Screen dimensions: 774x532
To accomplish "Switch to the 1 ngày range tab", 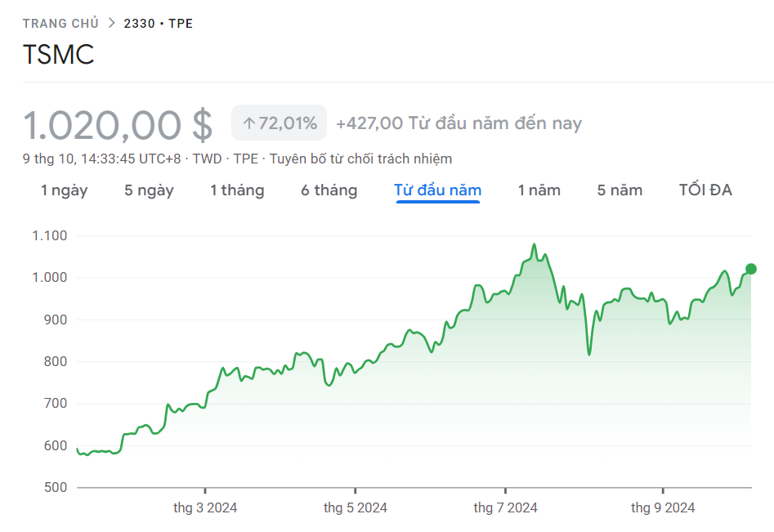I will tap(65, 190).
